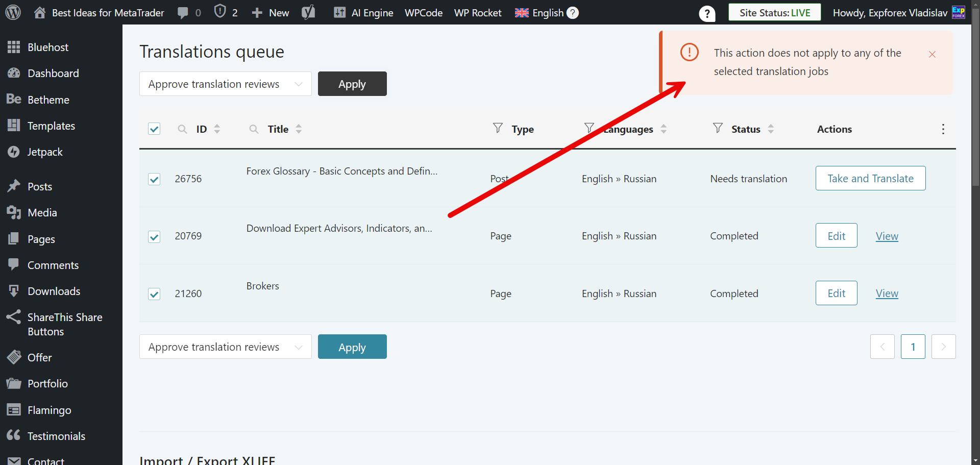Expand the top bulk action dropdown

[x=225, y=84]
